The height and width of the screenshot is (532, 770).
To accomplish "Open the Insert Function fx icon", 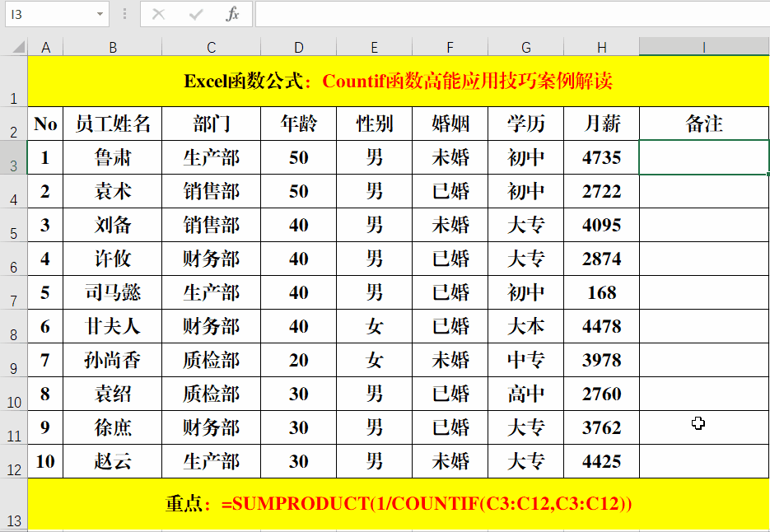I will (232, 14).
